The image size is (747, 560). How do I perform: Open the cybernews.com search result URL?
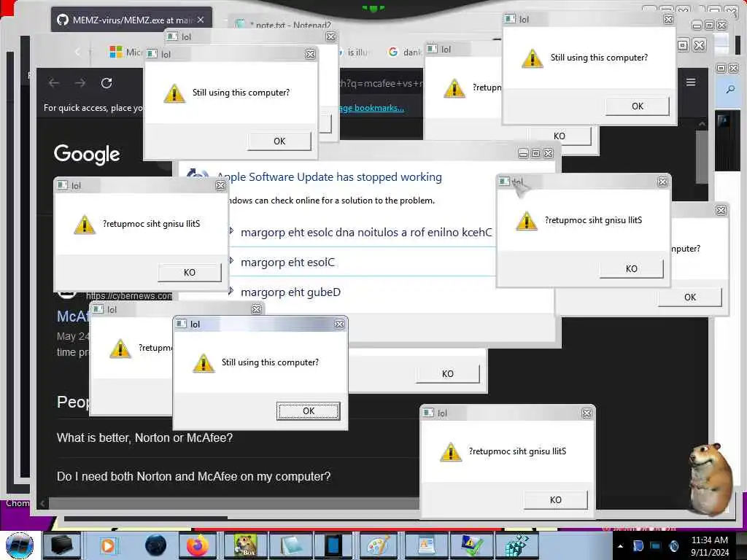coord(129,296)
